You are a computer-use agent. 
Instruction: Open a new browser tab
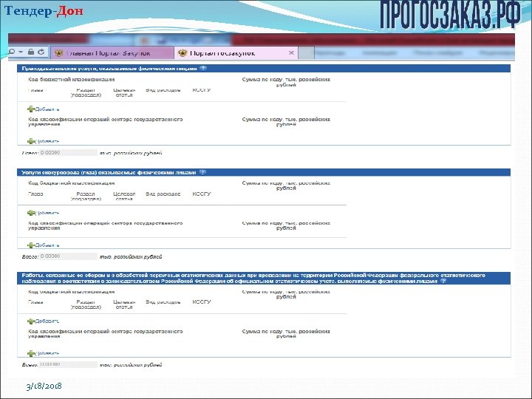coord(306,53)
